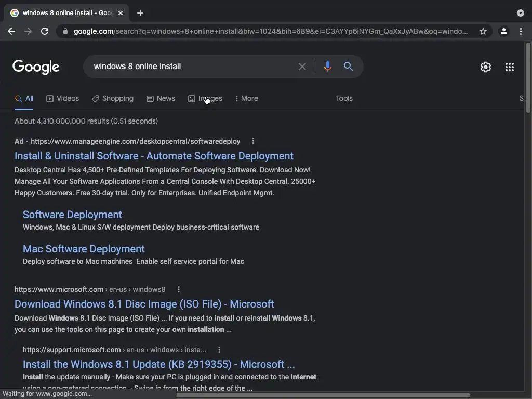This screenshot has width=532, height=399.
Task: Click the current tab's Google favicon
Action: point(14,13)
